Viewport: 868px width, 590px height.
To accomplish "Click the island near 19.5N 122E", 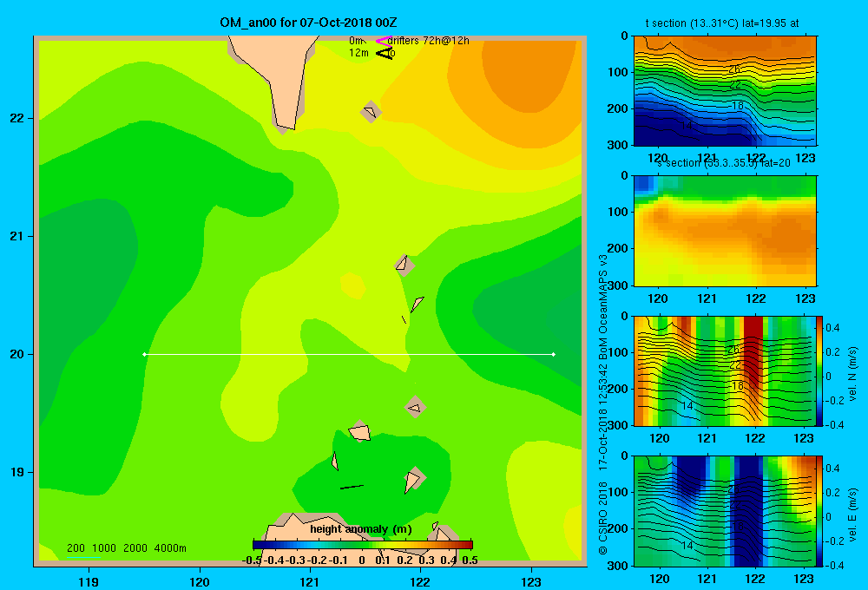I will 415,407.
